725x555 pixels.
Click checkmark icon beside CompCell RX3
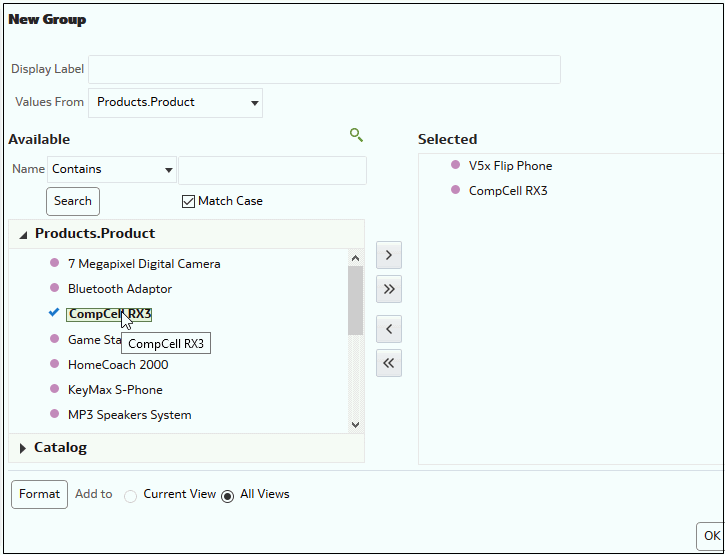(55, 313)
